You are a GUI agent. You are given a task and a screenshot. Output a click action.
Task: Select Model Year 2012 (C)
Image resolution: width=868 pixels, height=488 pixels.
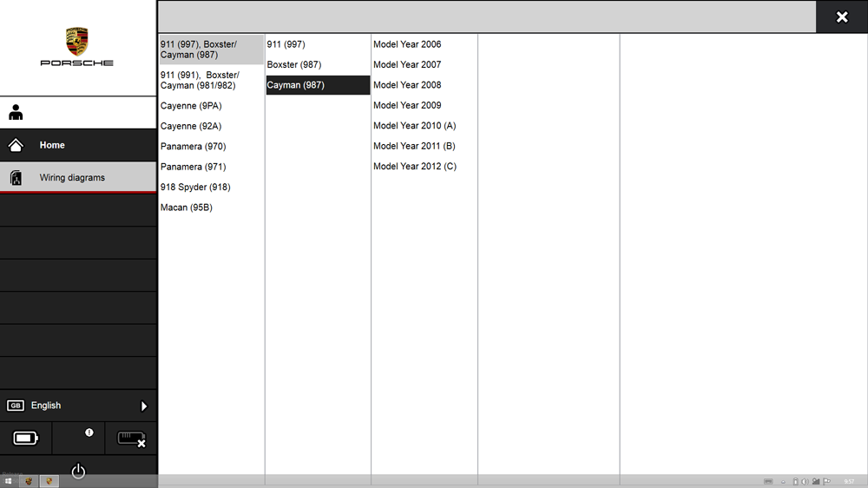tap(424, 166)
